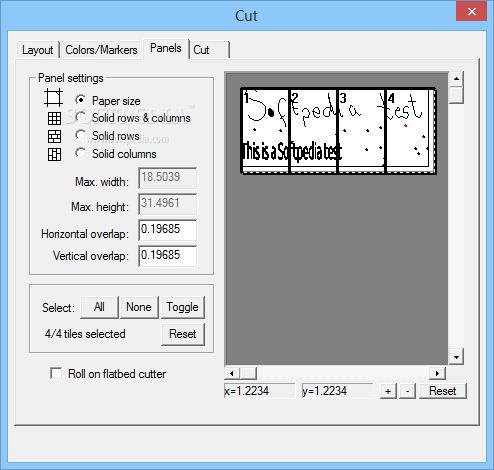Choose the Solid rows radio button
Screen dimensions: 494x470
tap(81, 135)
